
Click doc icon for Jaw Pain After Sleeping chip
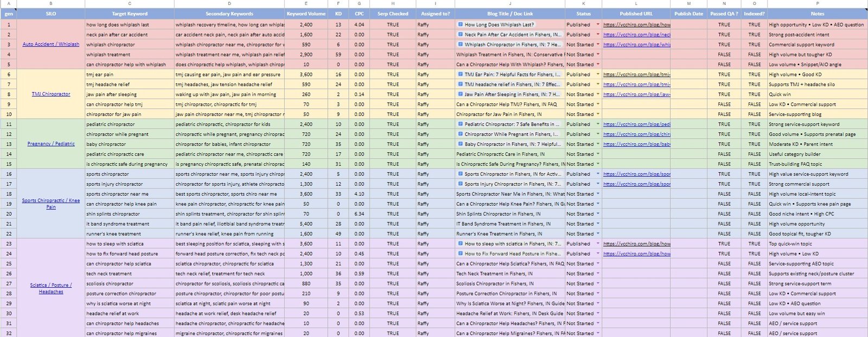point(461,94)
